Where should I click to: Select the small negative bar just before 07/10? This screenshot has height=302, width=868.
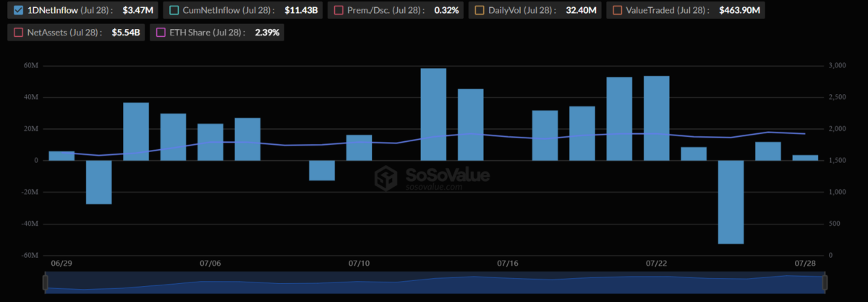(322, 170)
